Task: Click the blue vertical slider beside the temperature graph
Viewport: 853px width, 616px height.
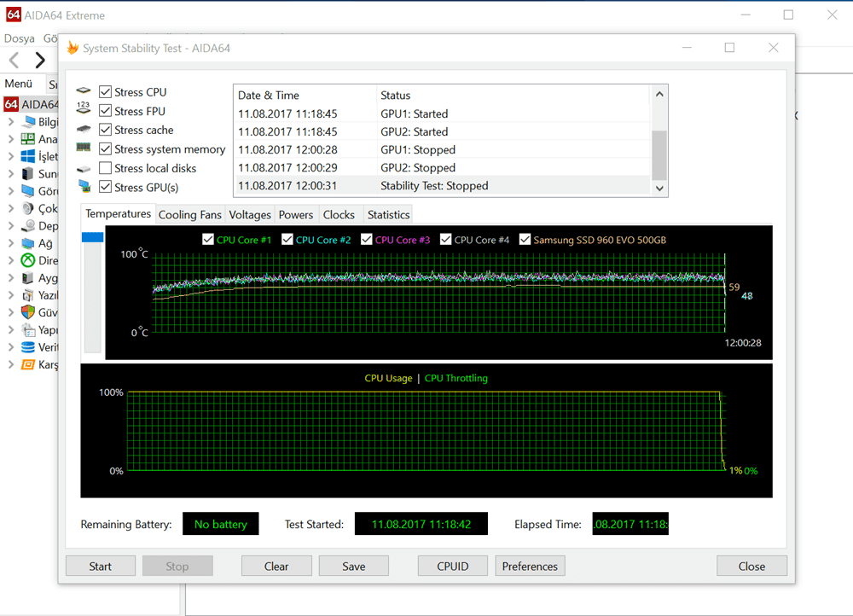Action: [x=92, y=237]
